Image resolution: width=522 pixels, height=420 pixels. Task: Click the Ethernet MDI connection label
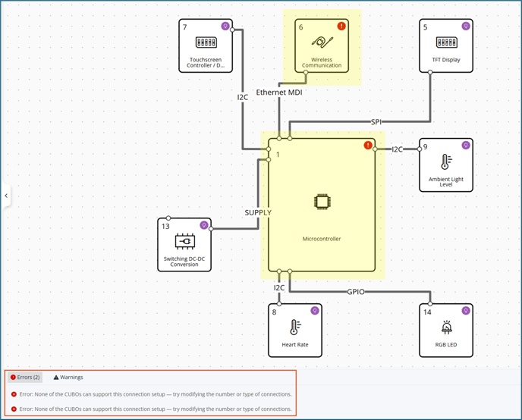point(281,92)
